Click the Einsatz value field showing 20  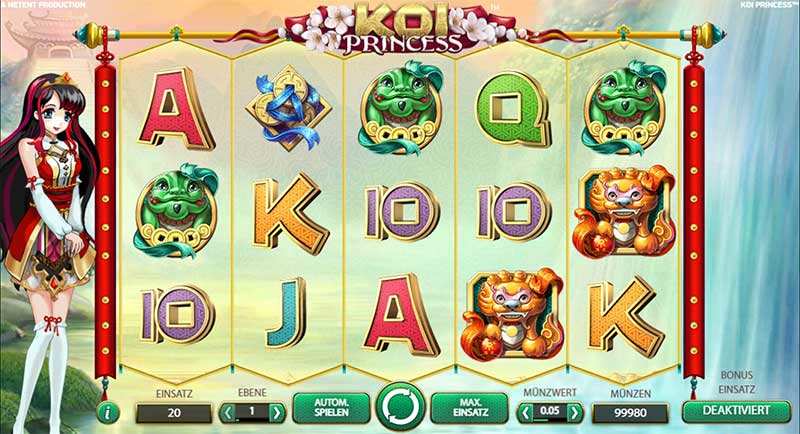pos(174,413)
